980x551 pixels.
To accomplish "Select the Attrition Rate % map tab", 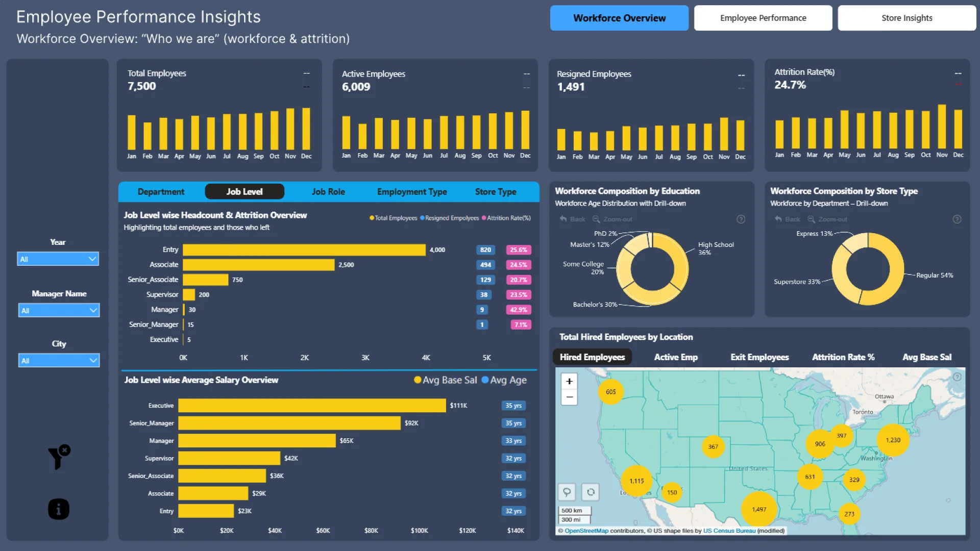I will pos(843,357).
